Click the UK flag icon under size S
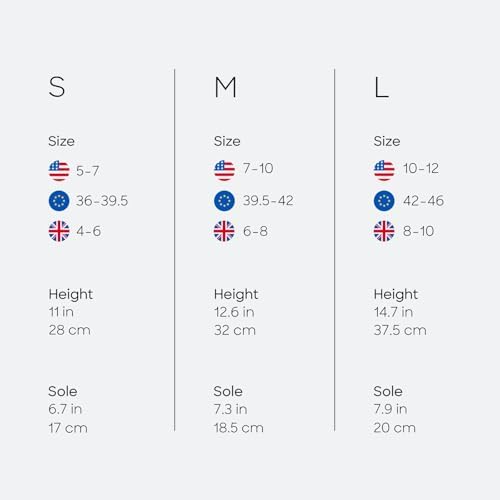 click(x=59, y=231)
